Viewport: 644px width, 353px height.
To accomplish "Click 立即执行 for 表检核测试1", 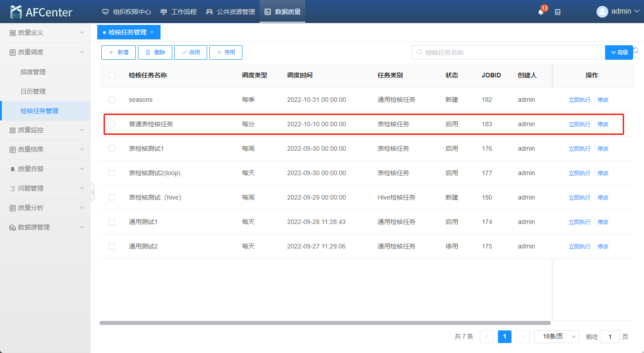I will tap(579, 148).
